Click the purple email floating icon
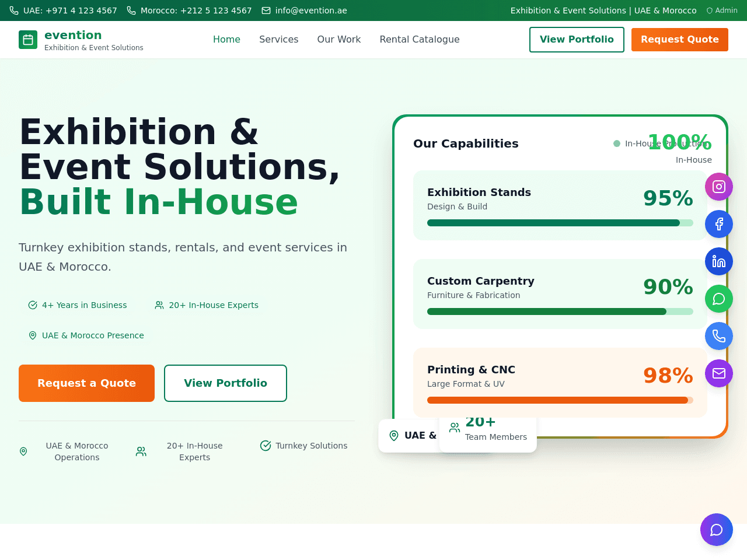 719,373
